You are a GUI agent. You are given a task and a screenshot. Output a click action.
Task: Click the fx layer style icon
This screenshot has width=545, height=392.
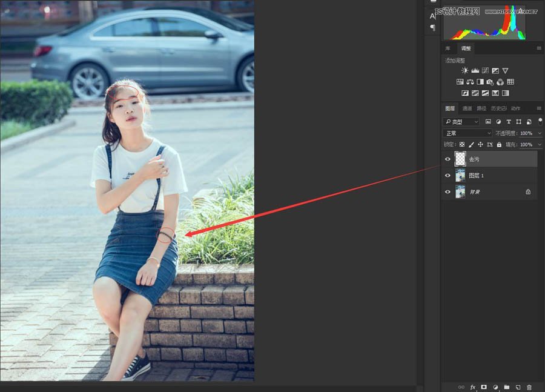point(472,387)
